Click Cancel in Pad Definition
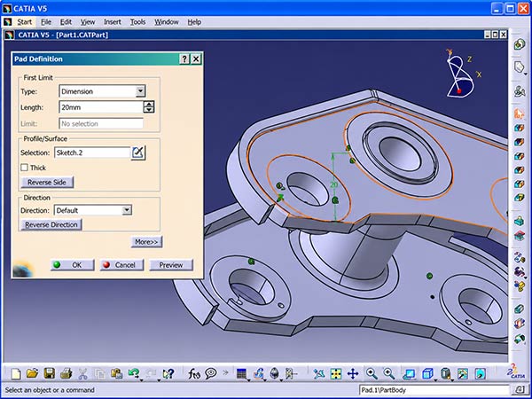The width and height of the screenshot is (532, 399). (121, 265)
